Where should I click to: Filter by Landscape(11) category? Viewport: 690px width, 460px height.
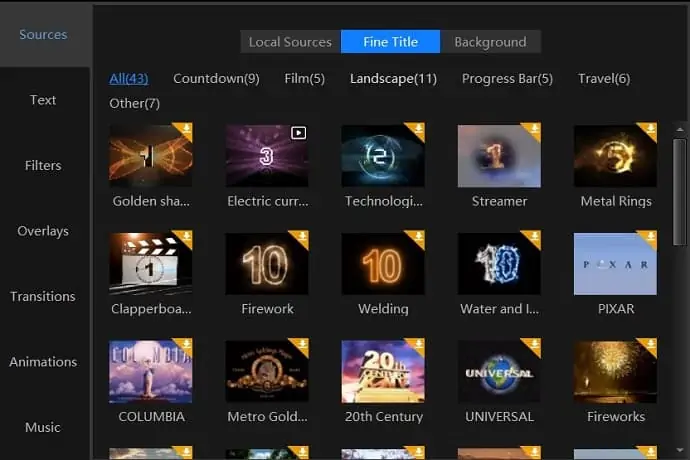[393, 78]
